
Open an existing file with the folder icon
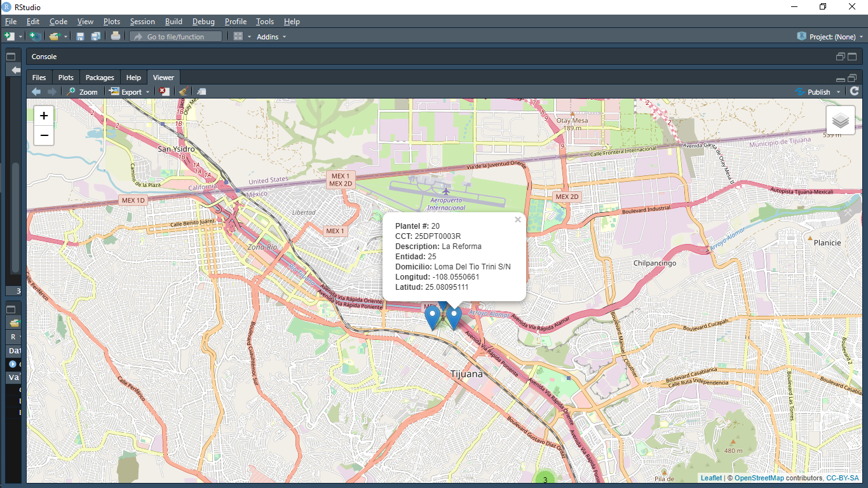55,36
